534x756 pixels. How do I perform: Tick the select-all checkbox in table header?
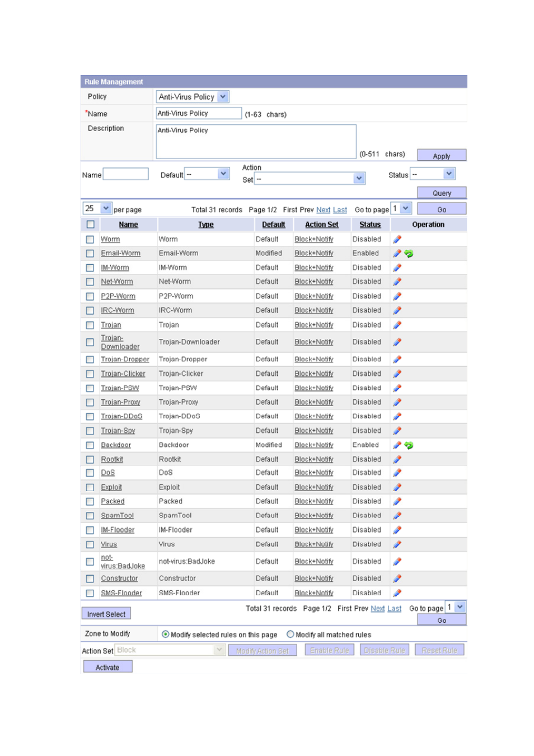90,225
